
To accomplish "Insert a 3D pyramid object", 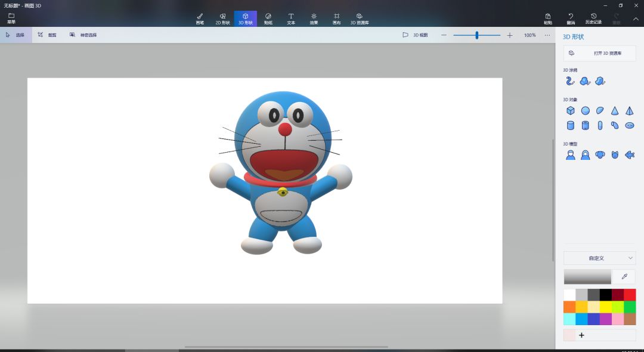I will pos(630,110).
